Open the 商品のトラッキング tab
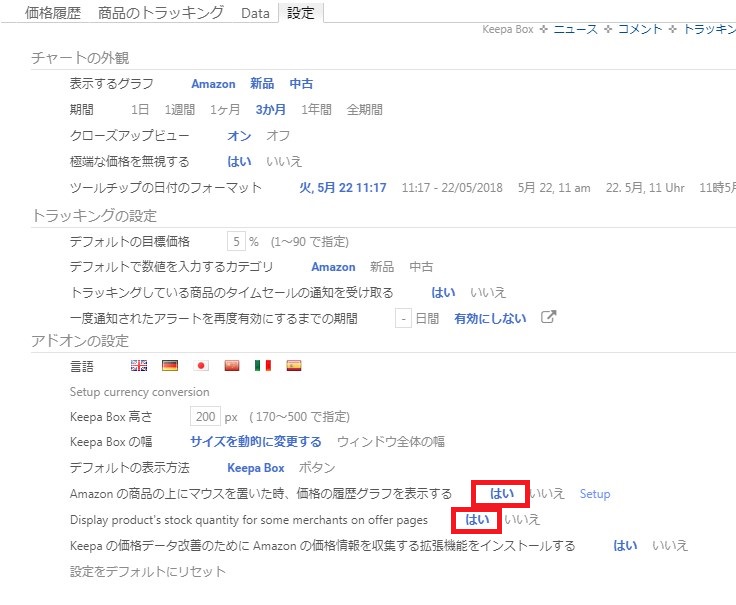 161,13
